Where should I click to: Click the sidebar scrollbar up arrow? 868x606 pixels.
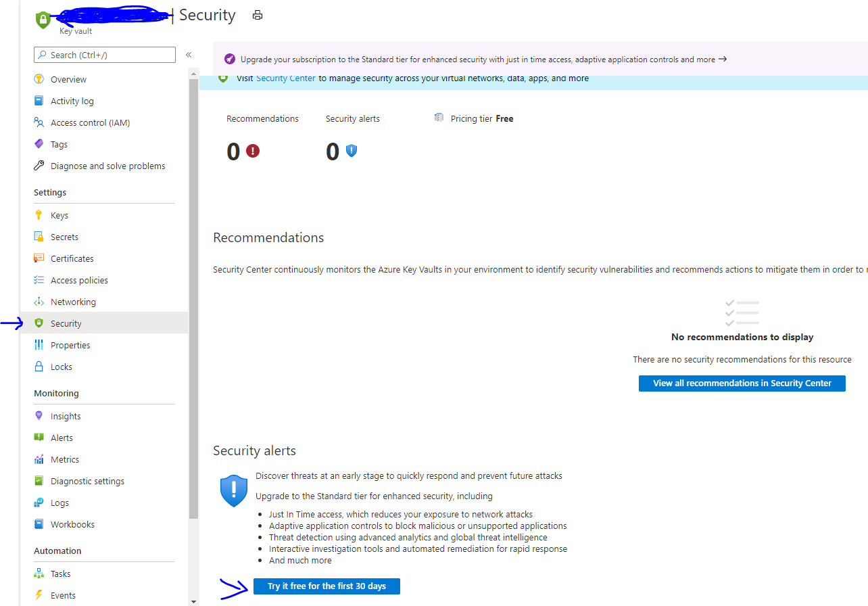coord(194,73)
